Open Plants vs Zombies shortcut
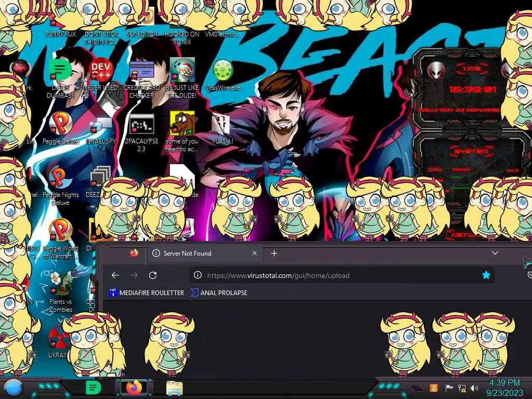Viewport: 532px width, 399px height. [x=60, y=284]
